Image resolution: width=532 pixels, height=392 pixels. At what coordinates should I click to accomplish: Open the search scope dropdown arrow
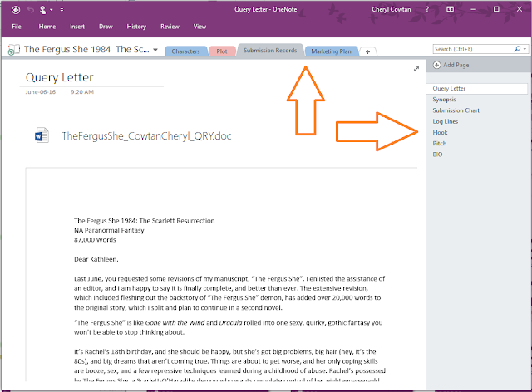(x=525, y=49)
